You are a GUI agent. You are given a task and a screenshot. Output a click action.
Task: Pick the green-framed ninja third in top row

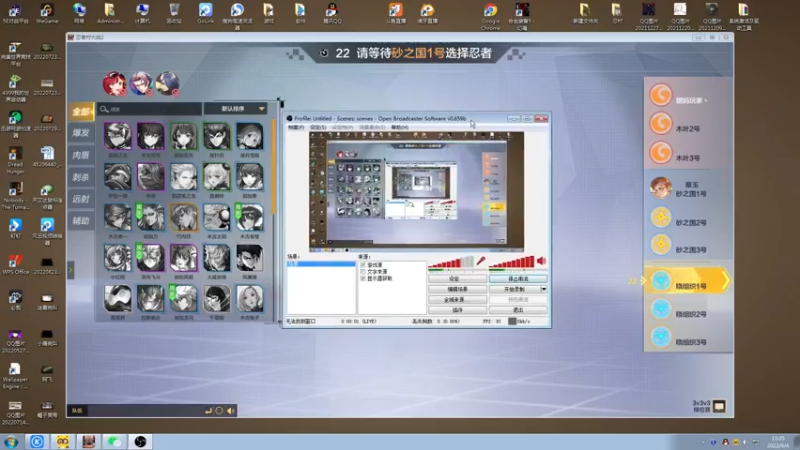point(184,136)
